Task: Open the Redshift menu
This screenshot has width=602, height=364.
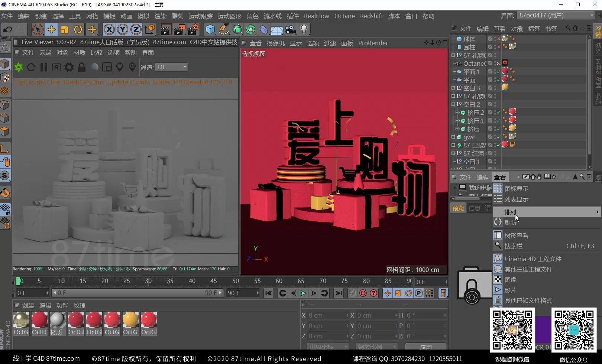Action: 371,16
